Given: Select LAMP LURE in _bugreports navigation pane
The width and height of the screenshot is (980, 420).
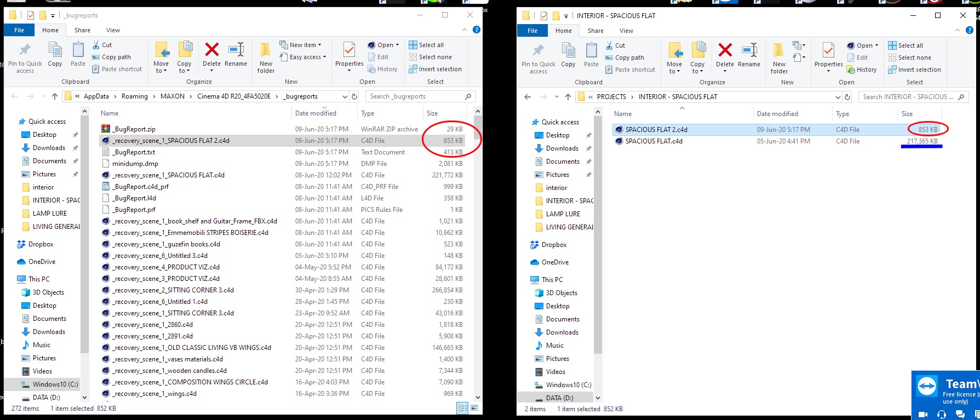Looking at the screenshot, I should 50,214.
